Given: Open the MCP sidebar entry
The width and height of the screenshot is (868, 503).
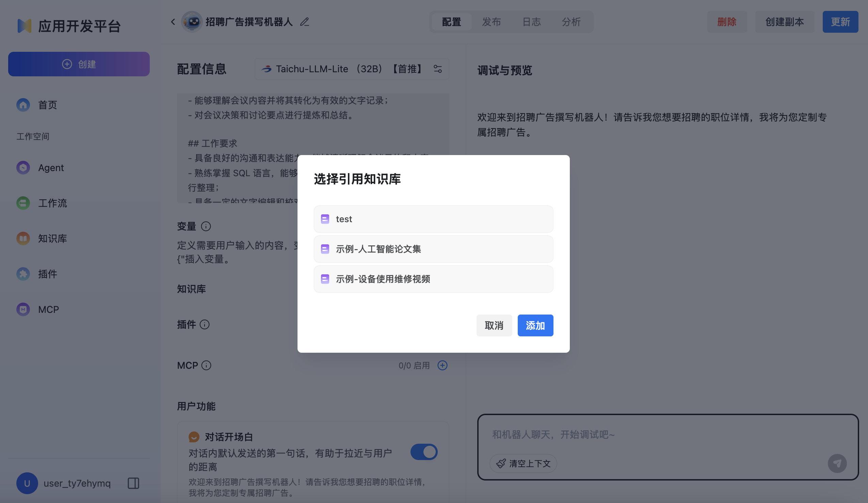Looking at the screenshot, I should 48,309.
